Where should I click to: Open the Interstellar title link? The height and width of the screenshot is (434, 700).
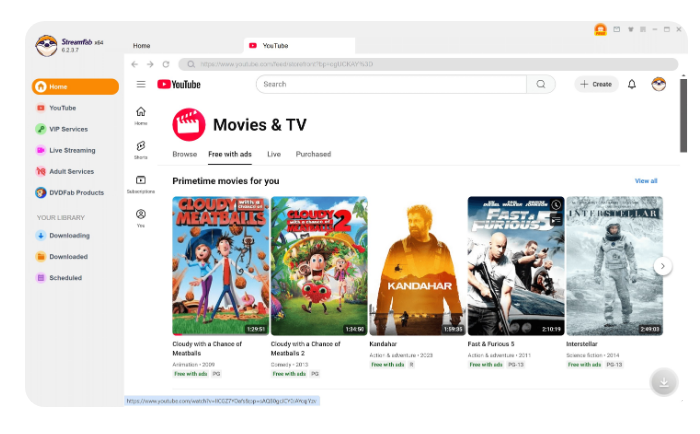582,344
